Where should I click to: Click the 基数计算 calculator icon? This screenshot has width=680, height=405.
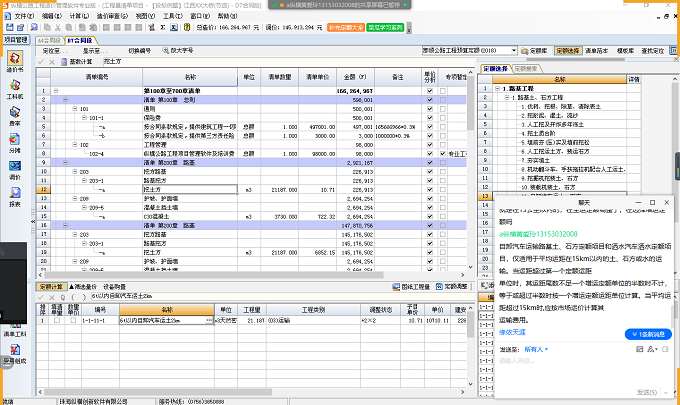click(x=64, y=62)
